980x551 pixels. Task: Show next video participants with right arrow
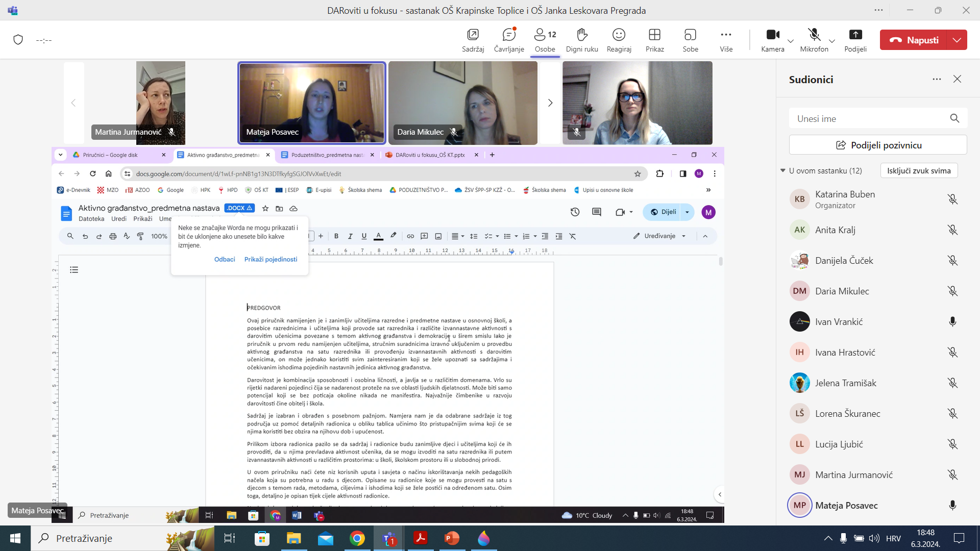pyautogui.click(x=550, y=103)
